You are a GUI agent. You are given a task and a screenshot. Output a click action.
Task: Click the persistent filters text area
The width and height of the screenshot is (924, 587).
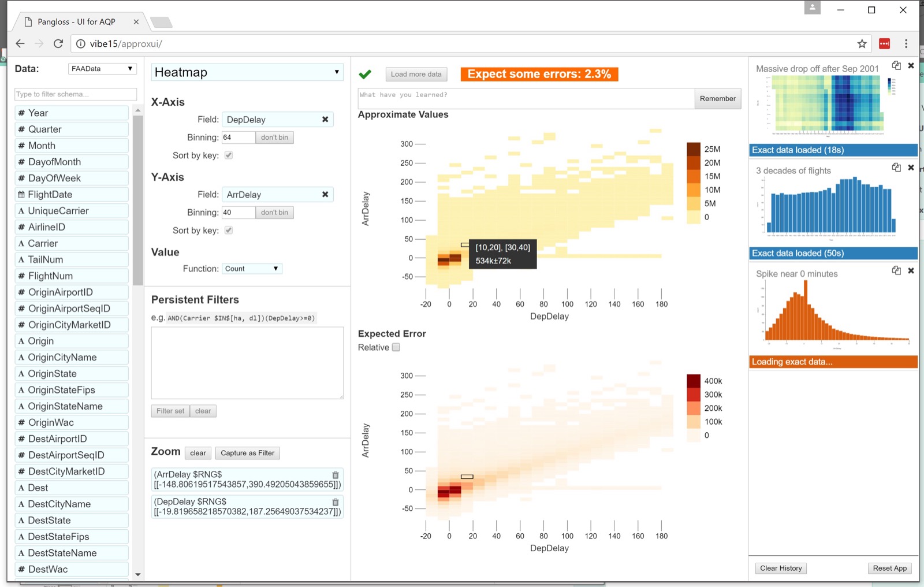click(247, 363)
